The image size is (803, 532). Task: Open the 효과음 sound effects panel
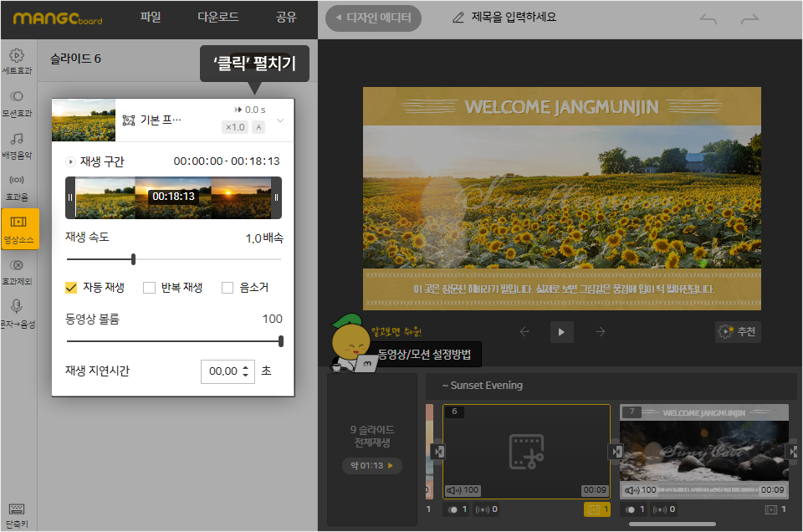(x=17, y=186)
